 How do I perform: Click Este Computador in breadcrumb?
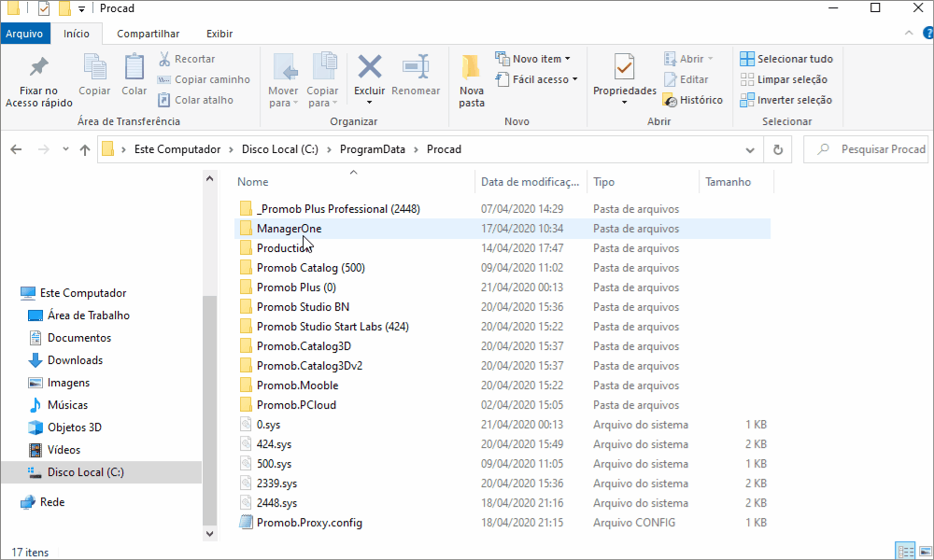click(177, 149)
